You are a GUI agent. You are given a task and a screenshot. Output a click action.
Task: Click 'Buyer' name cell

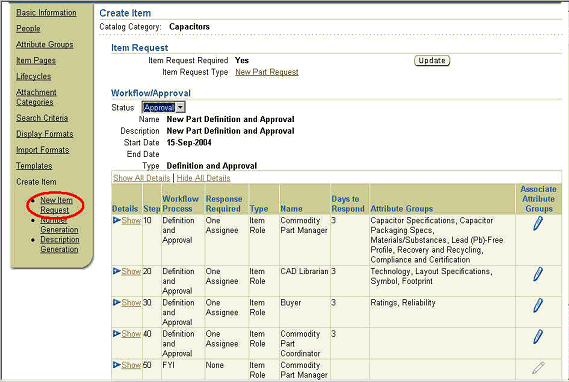(291, 303)
